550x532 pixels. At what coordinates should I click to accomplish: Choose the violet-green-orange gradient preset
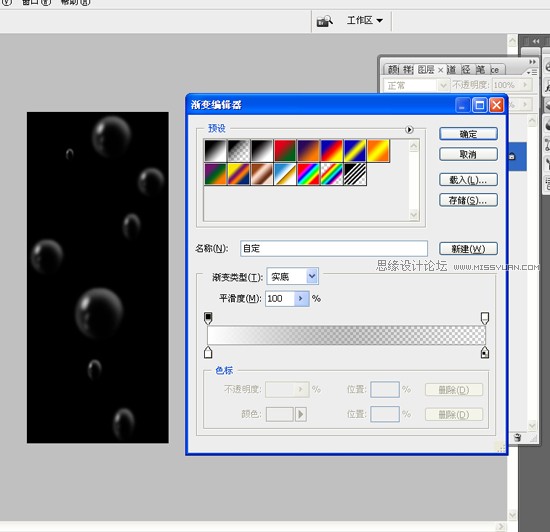point(215,174)
